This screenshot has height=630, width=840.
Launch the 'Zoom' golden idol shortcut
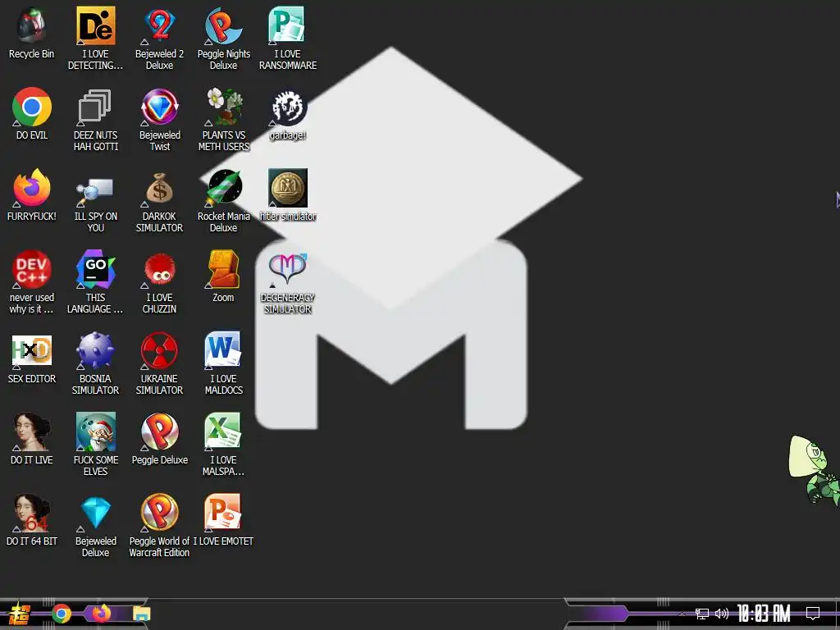click(x=223, y=269)
